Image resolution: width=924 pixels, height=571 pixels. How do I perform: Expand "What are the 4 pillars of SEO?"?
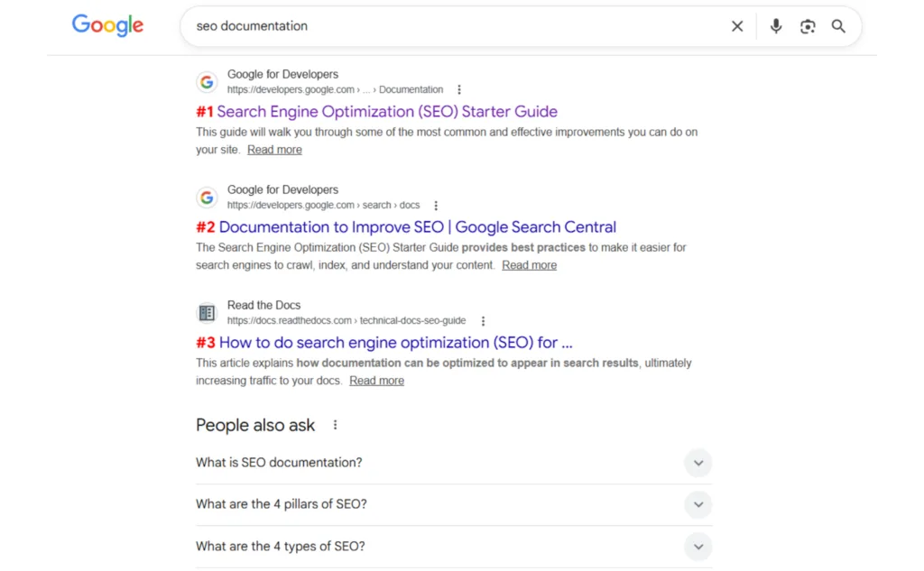click(x=698, y=505)
